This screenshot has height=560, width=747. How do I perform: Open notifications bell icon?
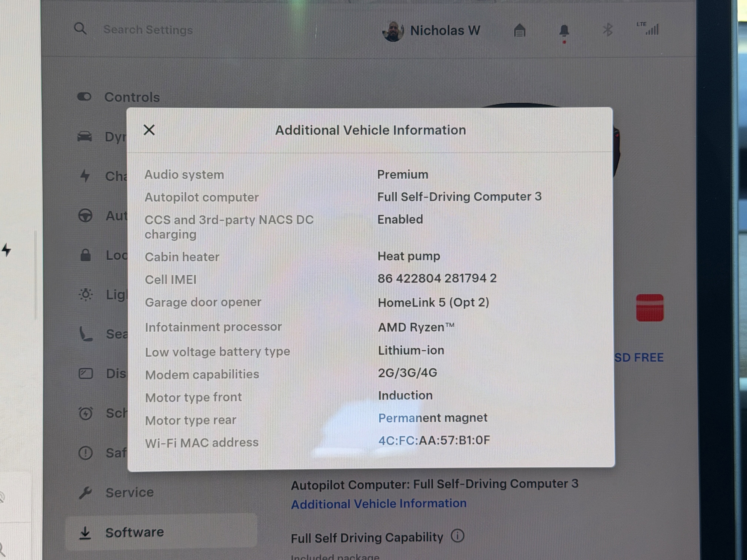(564, 31)
